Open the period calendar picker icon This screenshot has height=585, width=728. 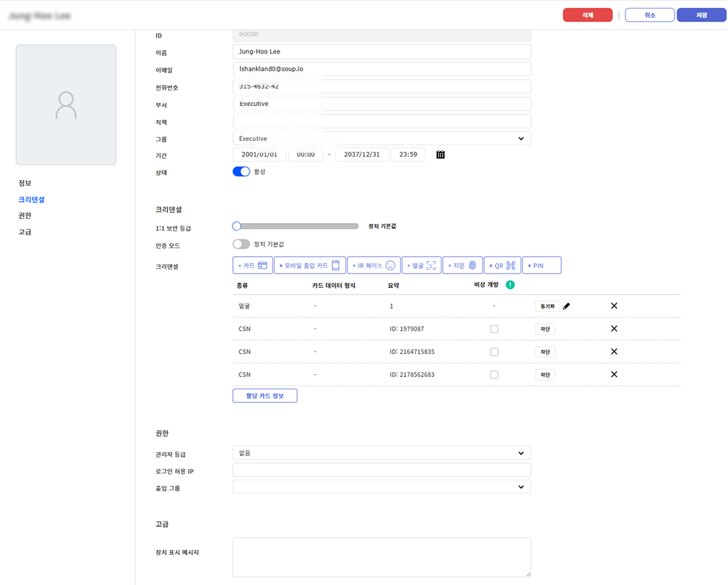[x=440, y=155]
